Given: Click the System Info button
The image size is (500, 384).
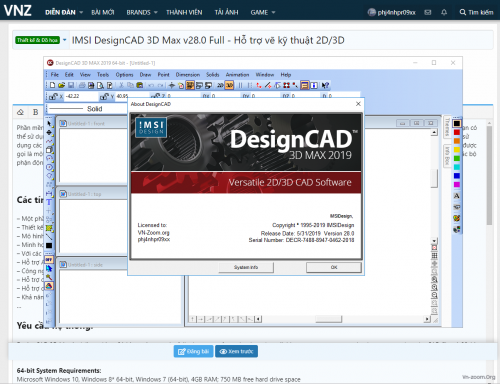Looking at the screenshot, I should [246, 267].
